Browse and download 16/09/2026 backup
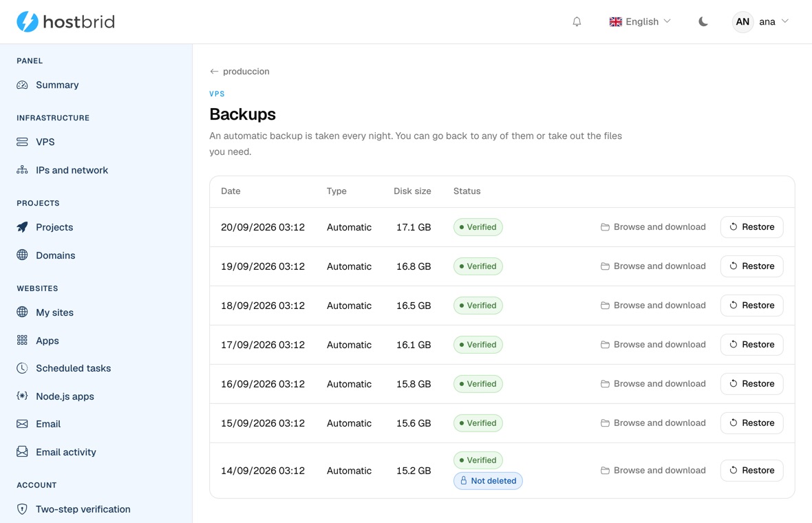The width and height of the screenshot is (812, 523). tap(653, 384)
